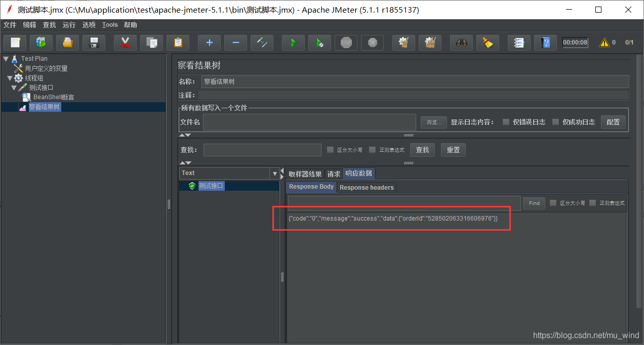Collapse the Test Plan tree node
644x345 pixels.
pyautogui.click(x=6, y=59)
